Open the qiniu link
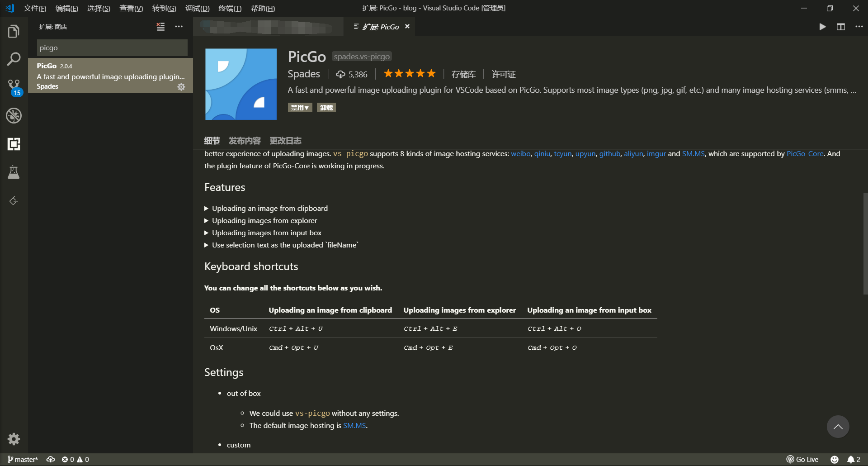The width and height of the screenshot is (868, 466). pyautogui.click(x=542, y=154)
